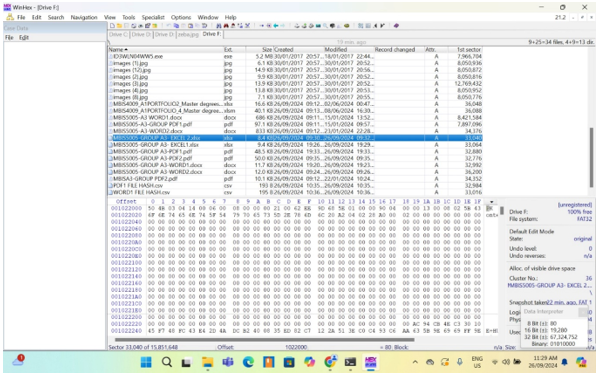
Task: Open the Navigation menu
Action: click(x=84, y=18)
